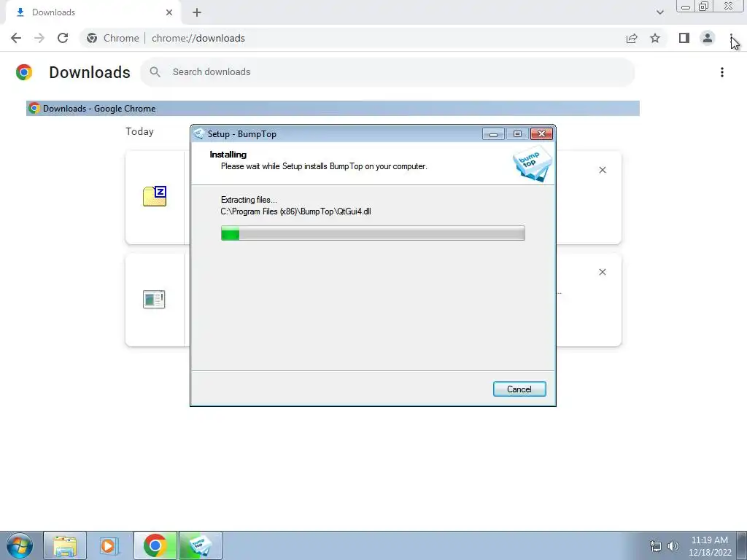Cancel the BumpTop installation
The height and width of the screenshot is (560, 747).
tap(519, 389)
